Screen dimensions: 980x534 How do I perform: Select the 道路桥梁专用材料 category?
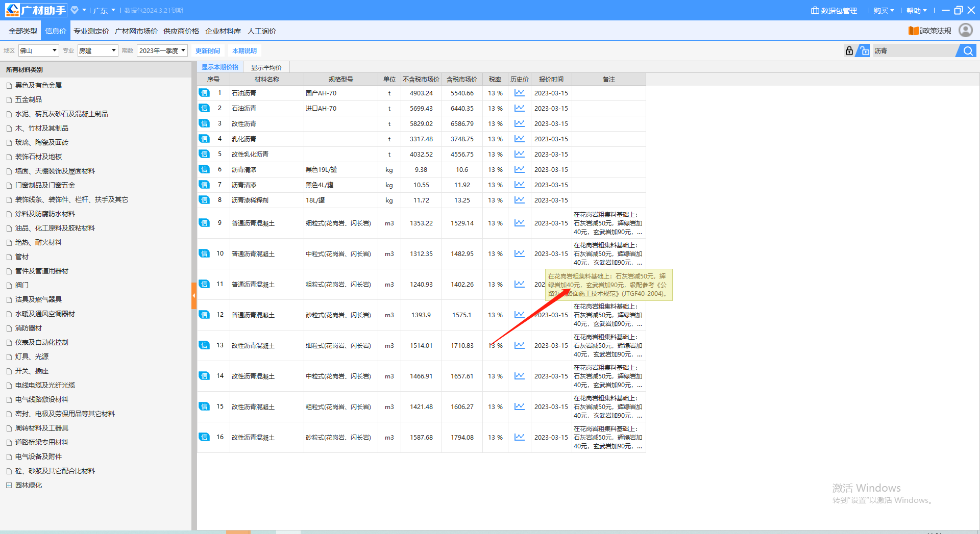[42, 442]
